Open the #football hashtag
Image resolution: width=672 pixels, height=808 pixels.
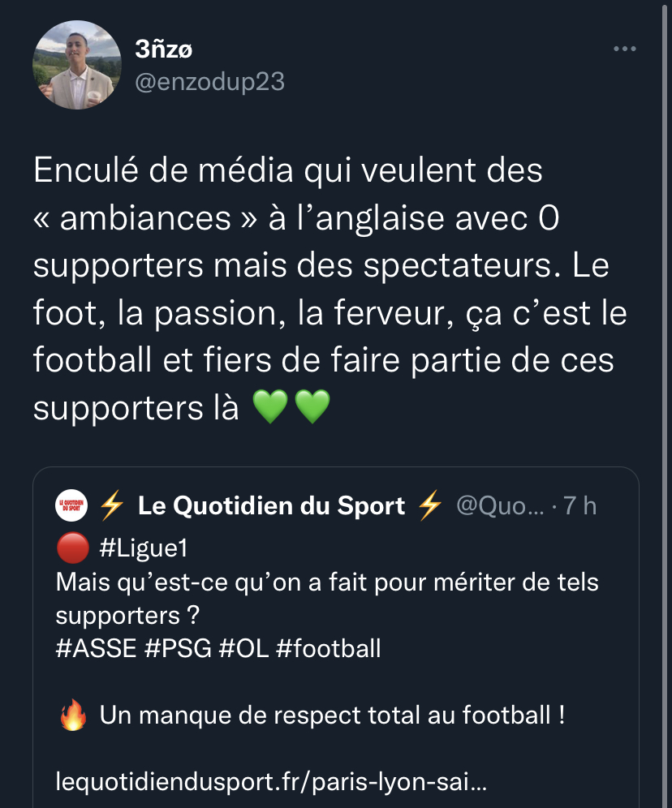tap(329, 648)
